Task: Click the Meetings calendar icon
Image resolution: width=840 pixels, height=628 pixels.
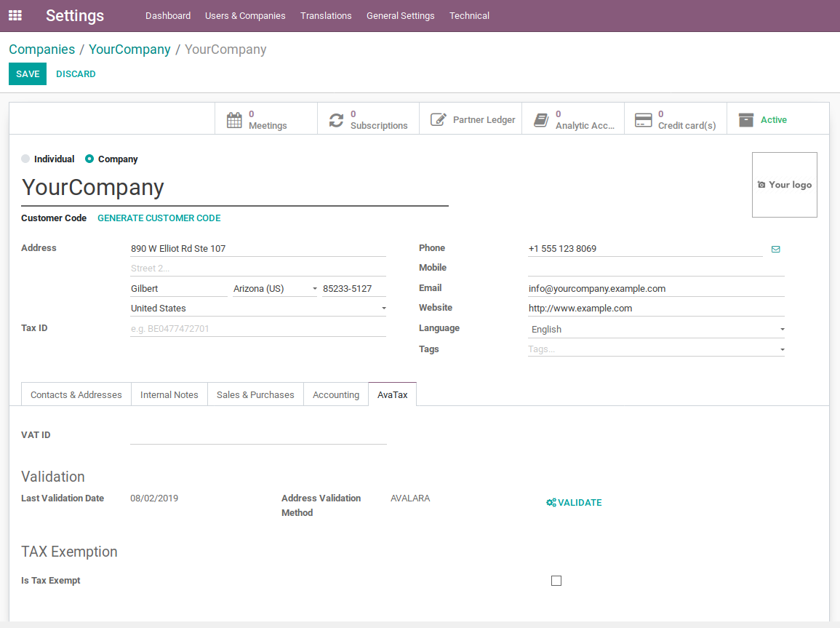Action: pos(234,120)
